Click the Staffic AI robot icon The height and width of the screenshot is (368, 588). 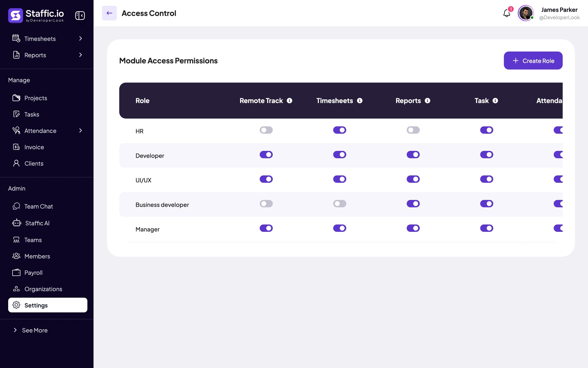coord(17,223)
